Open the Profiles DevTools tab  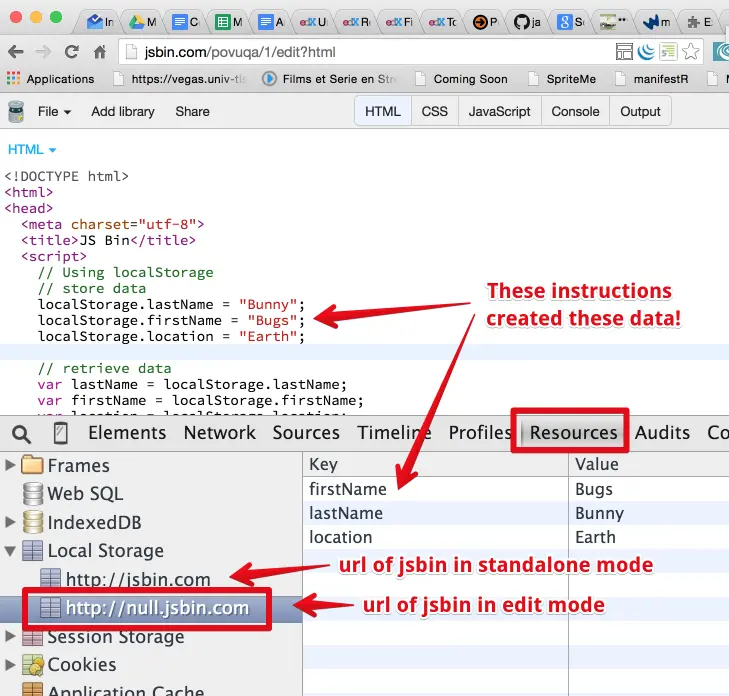click(x=479, y=433)
